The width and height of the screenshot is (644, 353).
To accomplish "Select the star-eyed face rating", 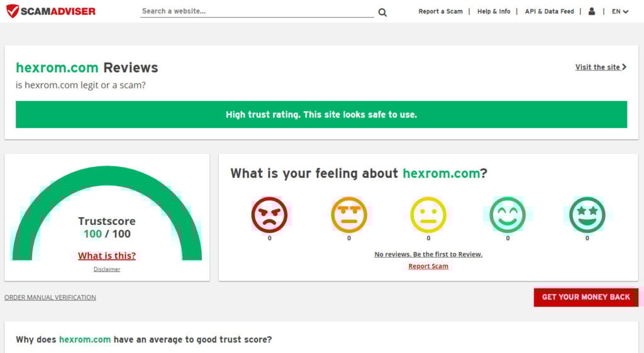I will tap(587, 215).
